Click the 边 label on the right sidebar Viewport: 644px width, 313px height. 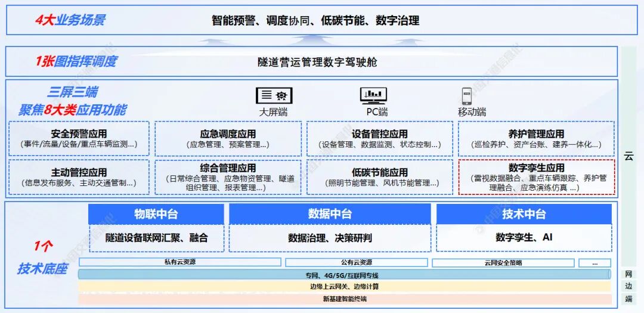(628, 287)
